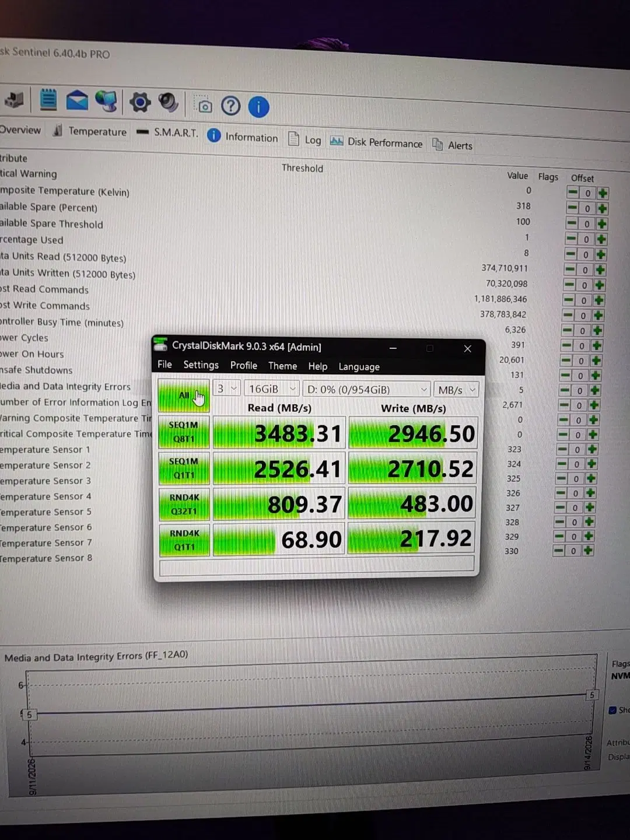Click minus offset beside value 330
The height and width of the screenshot is (840, 630).
click(559, 551)
